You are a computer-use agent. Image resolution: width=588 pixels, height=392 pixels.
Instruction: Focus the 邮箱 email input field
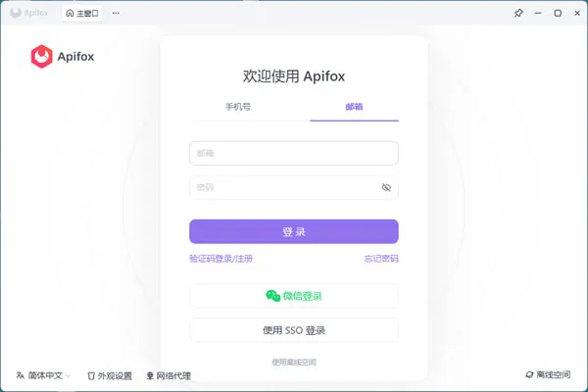[294, 153]
